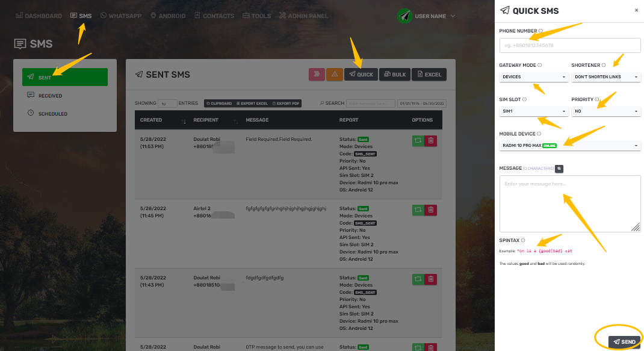Click the Export PDF button
Image resolution: width=644 pixels, height=351 pixels.
click(x=286, y=104)
